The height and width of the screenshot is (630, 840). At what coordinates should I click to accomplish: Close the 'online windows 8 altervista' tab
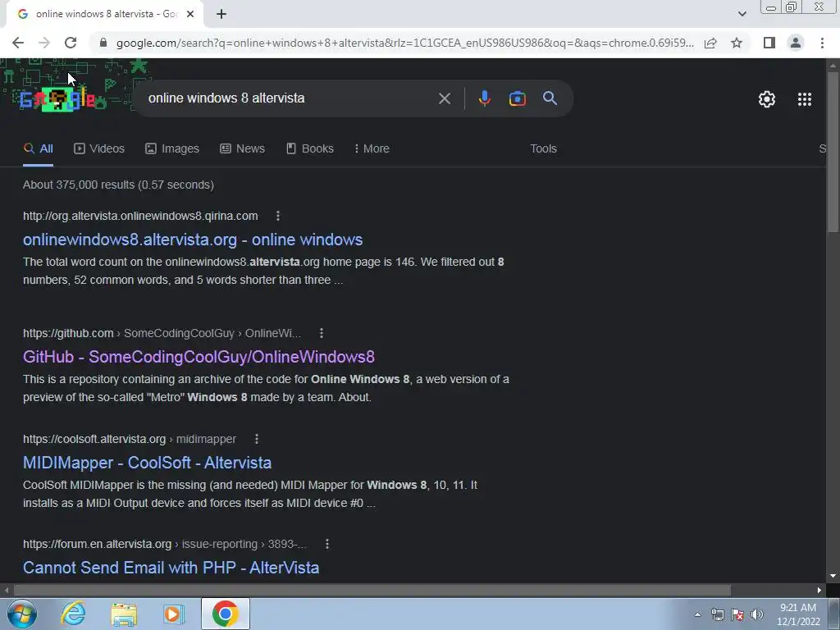coord(190,14)
